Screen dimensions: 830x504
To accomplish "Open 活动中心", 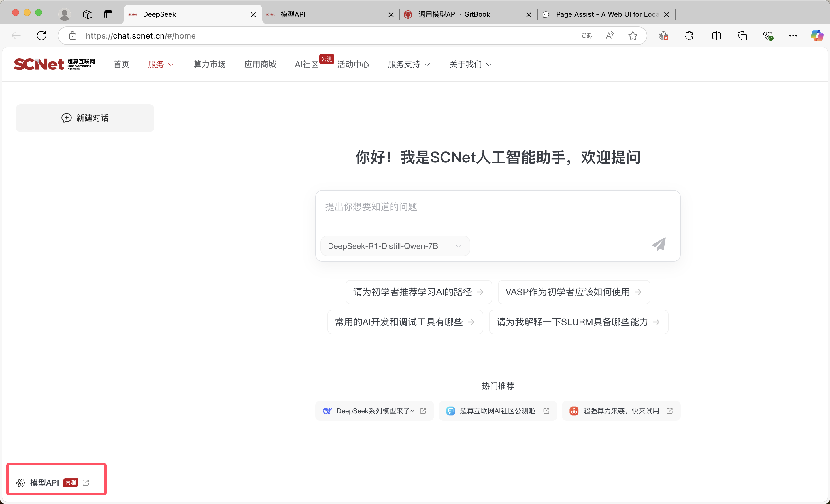I will (x=353, y=64).
